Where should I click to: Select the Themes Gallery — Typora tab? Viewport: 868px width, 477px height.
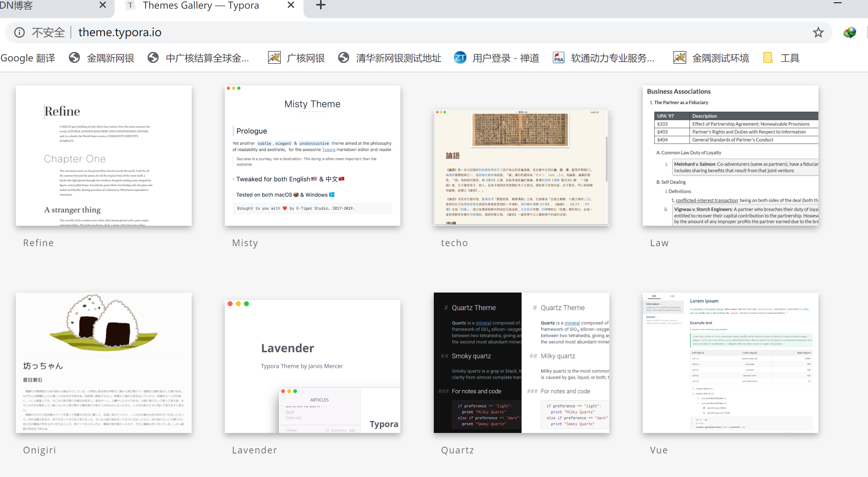201,5
